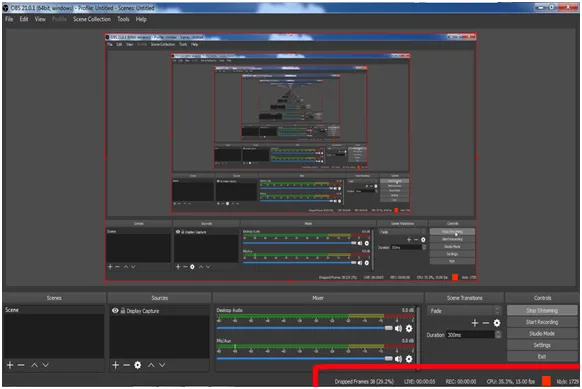The height and width of the screenshot is (389, 582).
Task: Move the selected scene down in list
Action: click(x=45, y=365)
